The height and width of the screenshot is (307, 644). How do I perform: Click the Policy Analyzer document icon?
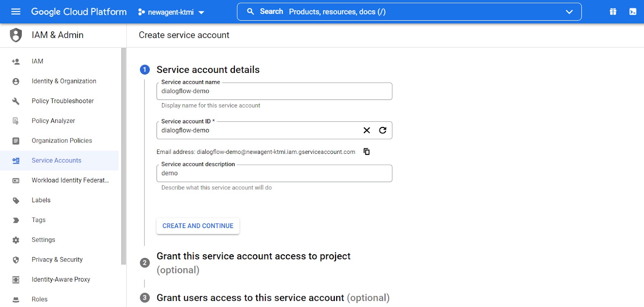point(16,121)
